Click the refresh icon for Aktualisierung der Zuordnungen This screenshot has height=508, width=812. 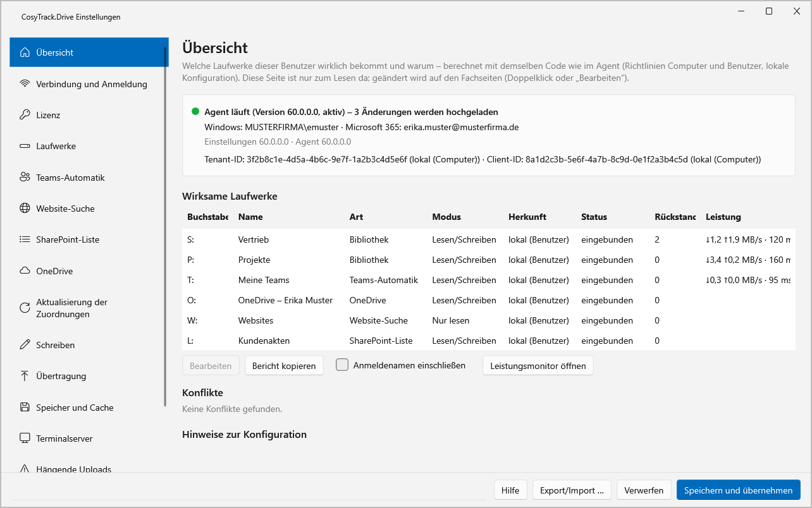tap(25, 308)
